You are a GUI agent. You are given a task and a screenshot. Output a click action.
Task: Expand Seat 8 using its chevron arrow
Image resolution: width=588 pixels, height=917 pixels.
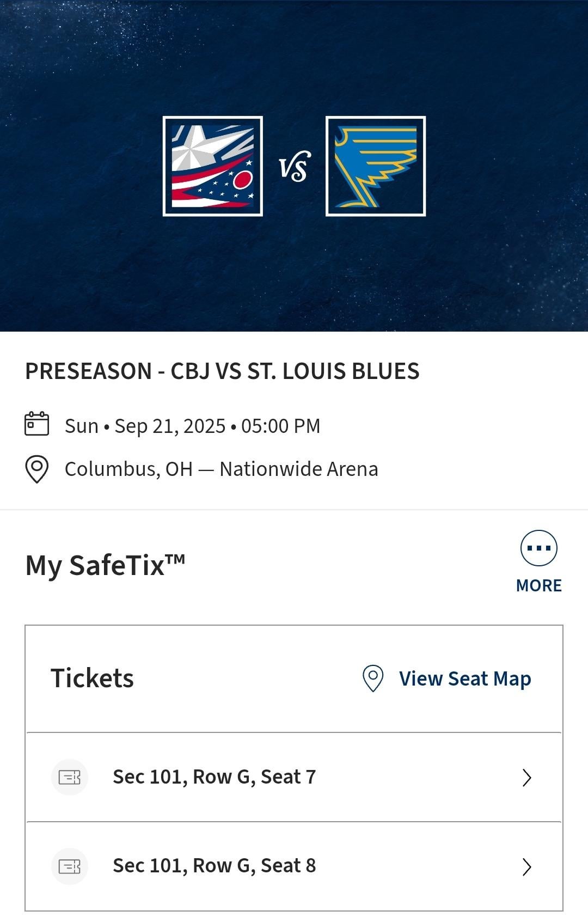click(x=526, y=866)
